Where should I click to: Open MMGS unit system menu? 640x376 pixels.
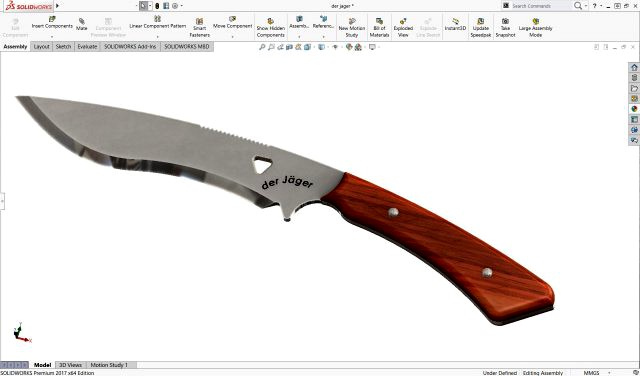click(x=591, y=373)
